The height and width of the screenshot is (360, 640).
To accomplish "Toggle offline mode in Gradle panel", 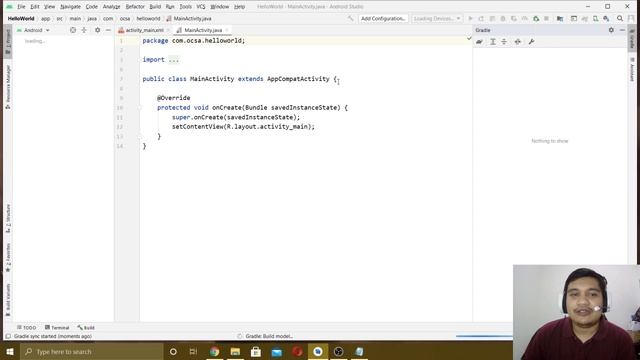I will coord(518,42).
